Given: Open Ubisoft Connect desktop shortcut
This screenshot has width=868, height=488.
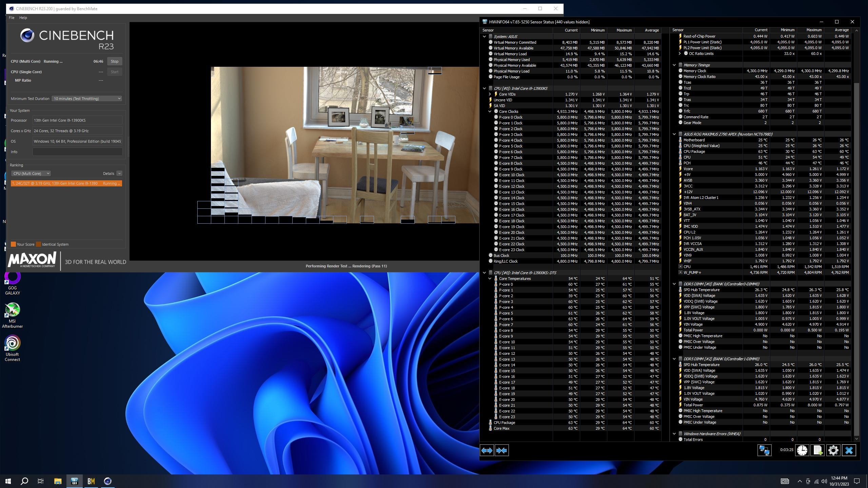Looking at the screenshot, I should point(13,348).
